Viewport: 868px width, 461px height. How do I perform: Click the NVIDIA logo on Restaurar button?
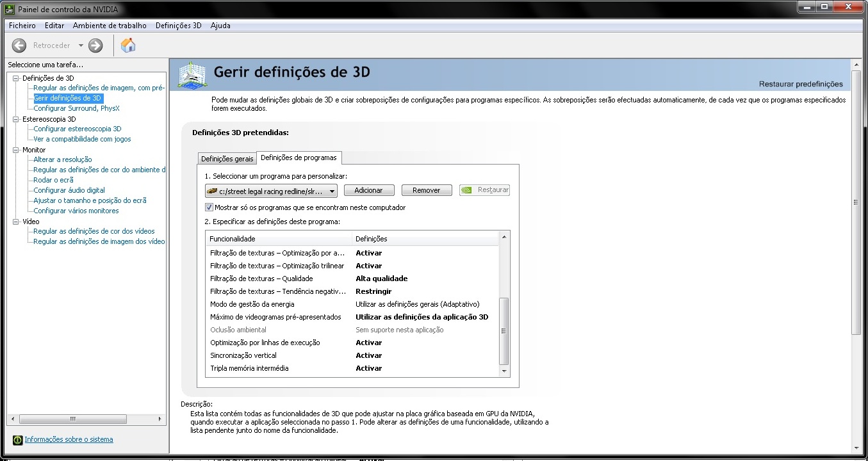click(468, 190)
